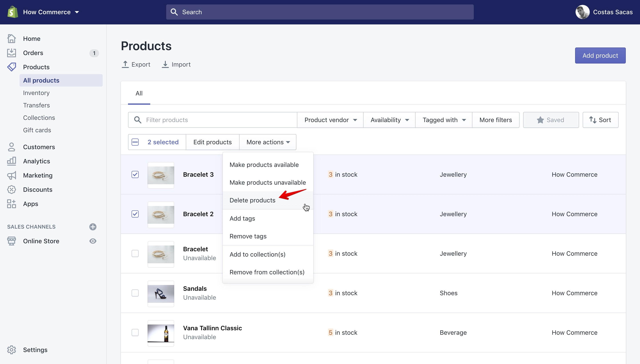Click the Orders count badge showing 1
The height and width of the screenshot is (364, 640).
(x=94, y=53)
